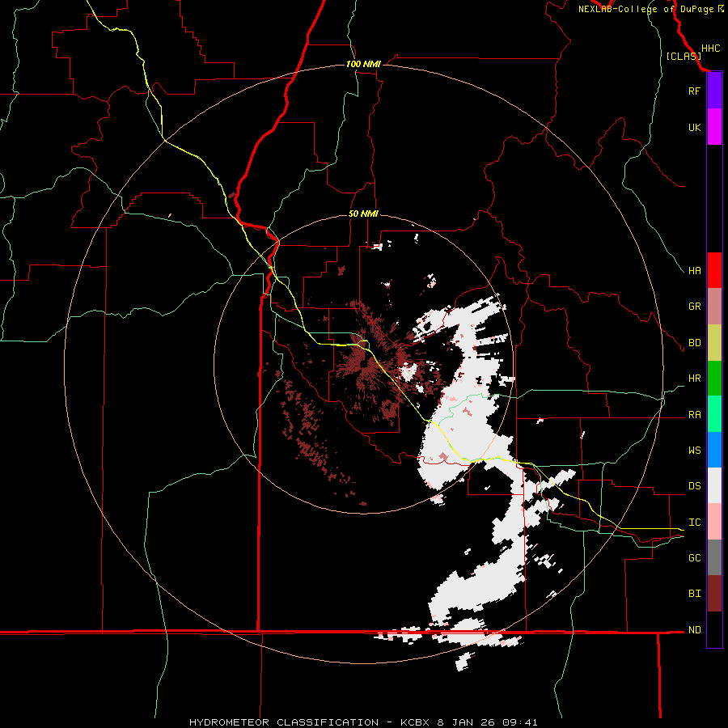Click the '50 NMI' range ring label

[363, 214]
